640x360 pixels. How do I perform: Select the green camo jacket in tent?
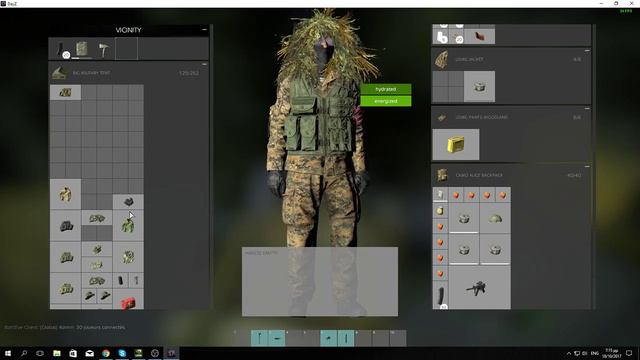pyautogui.click(x=128, y=225)
